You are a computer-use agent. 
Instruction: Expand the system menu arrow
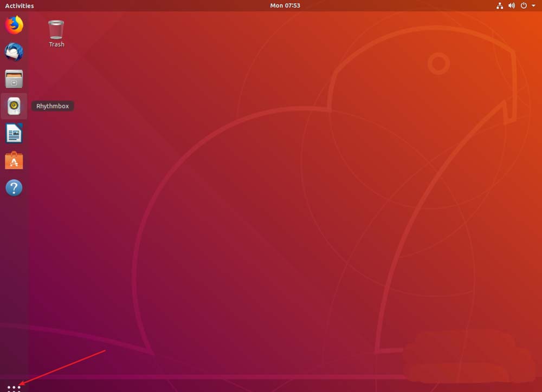(533, 6)
